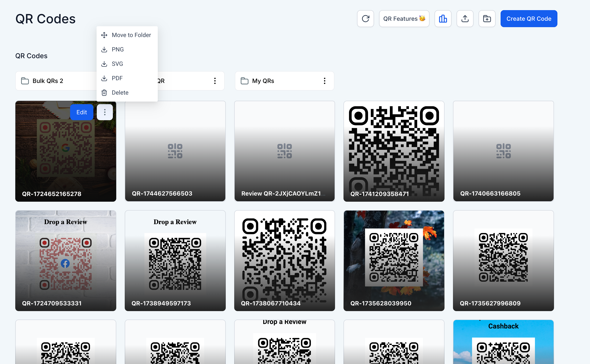590x364 pixels.
Task: Click the placeholder QR icon on QR-1744627566503
Action: point(175,151)
